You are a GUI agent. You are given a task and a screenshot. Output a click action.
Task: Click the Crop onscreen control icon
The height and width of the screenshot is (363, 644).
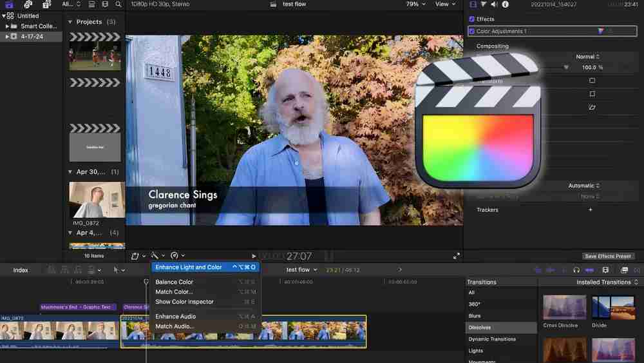(x=592, y=94)
